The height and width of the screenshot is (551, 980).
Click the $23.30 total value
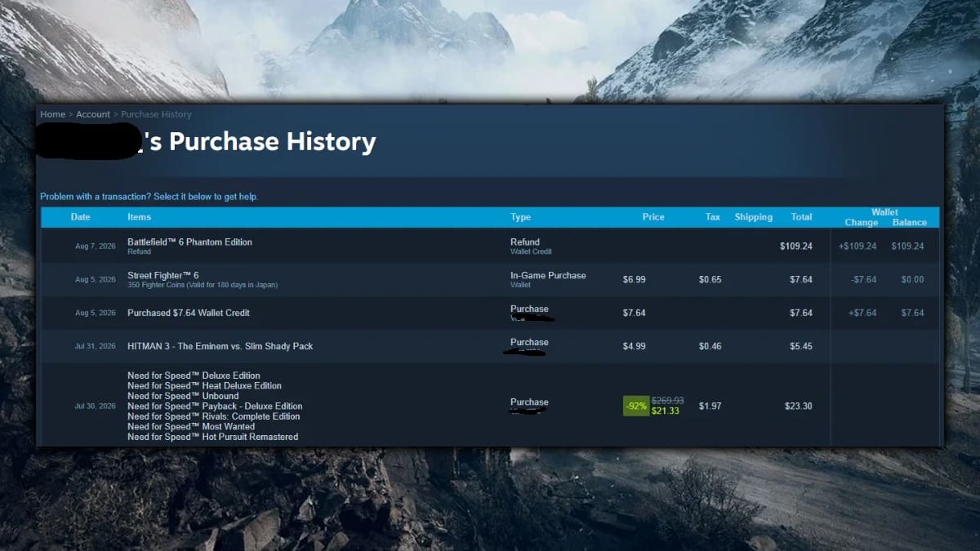click(799, 406)
